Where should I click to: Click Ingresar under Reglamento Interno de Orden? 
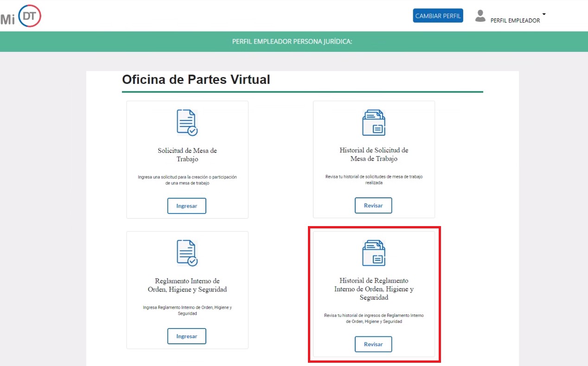click(187, 336)
